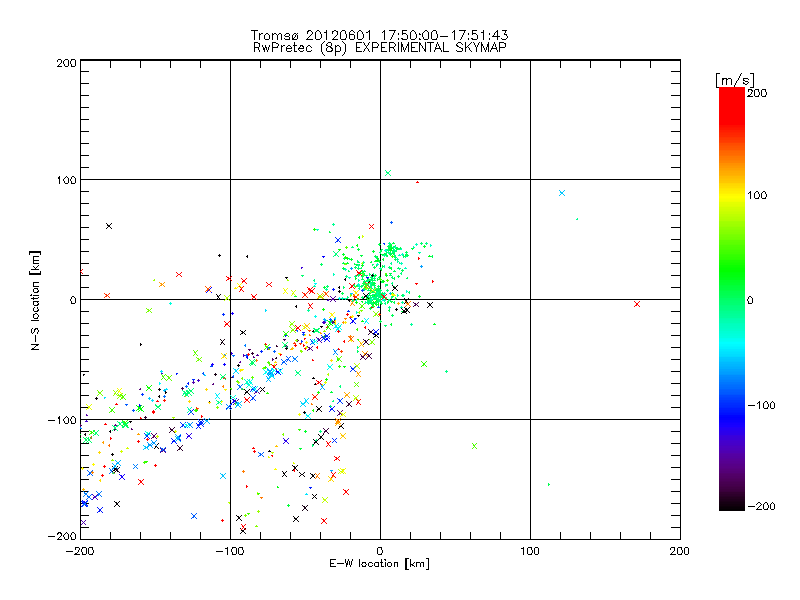This screenshot has height=600, width=800.
Task: Select the isolated black X marker in northwest
Action: point(109,226)
